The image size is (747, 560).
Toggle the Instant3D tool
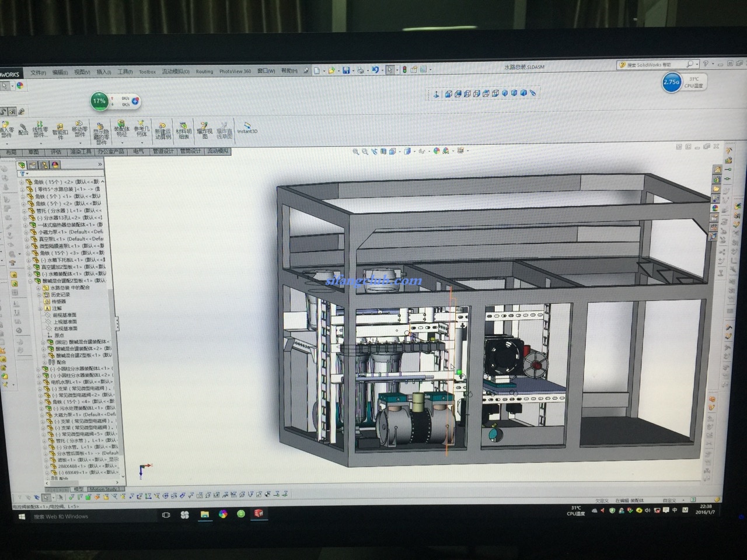(247, 128)
